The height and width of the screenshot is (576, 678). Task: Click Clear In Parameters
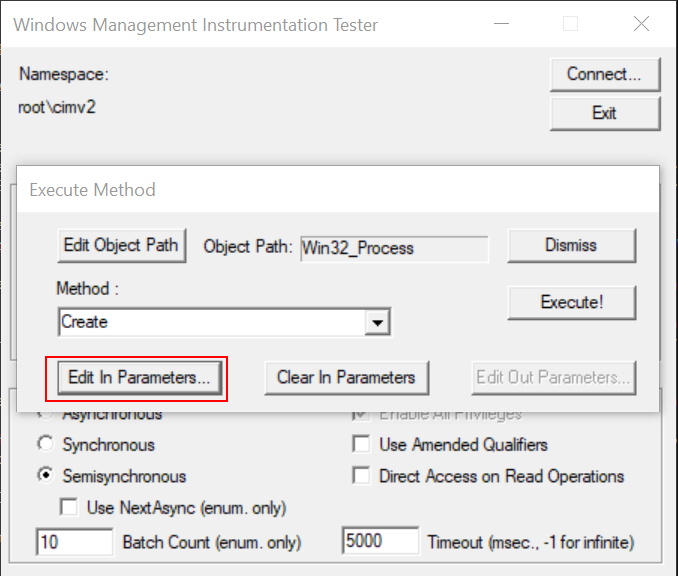click(346, 377)
